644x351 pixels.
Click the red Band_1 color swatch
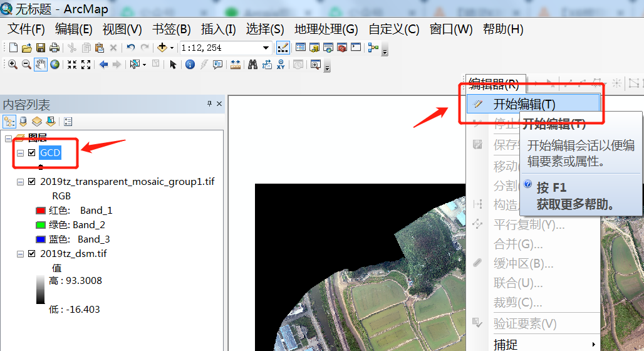(43, 211)
